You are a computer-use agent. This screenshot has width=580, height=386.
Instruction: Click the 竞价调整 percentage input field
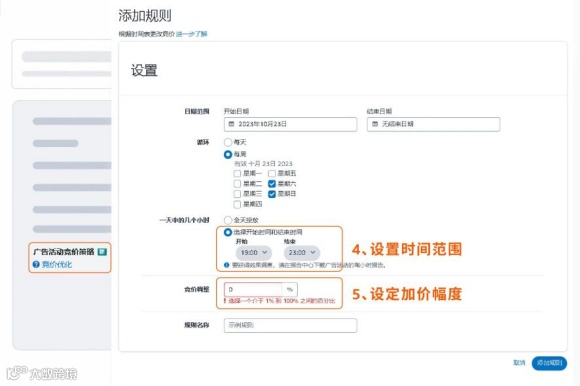point(253,290)
